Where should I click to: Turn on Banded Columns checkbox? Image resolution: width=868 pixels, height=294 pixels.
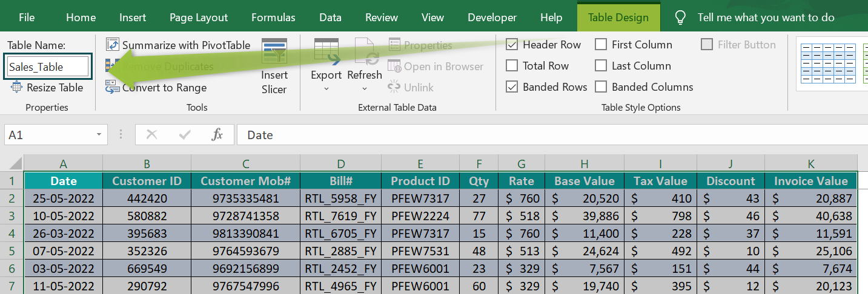pyautogui.click(x=601, y=87)
